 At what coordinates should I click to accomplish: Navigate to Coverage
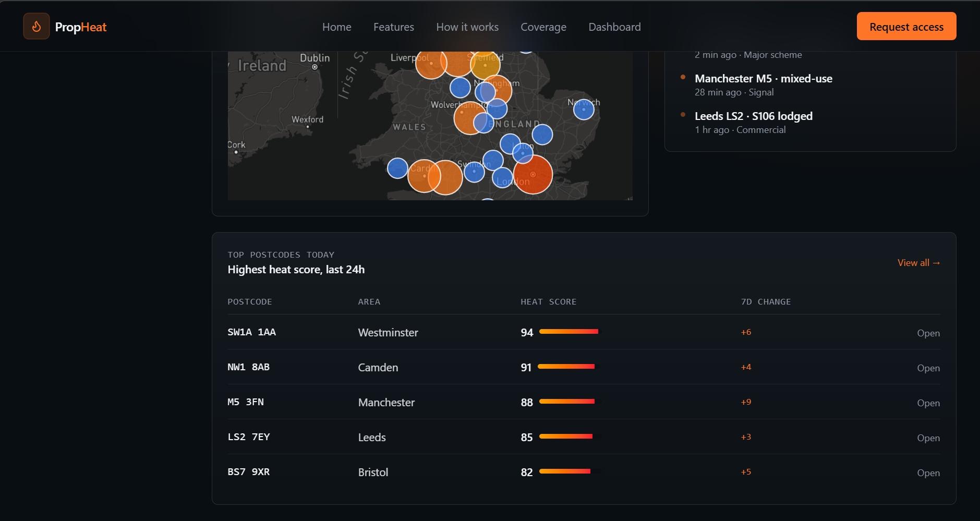[543, 27]
